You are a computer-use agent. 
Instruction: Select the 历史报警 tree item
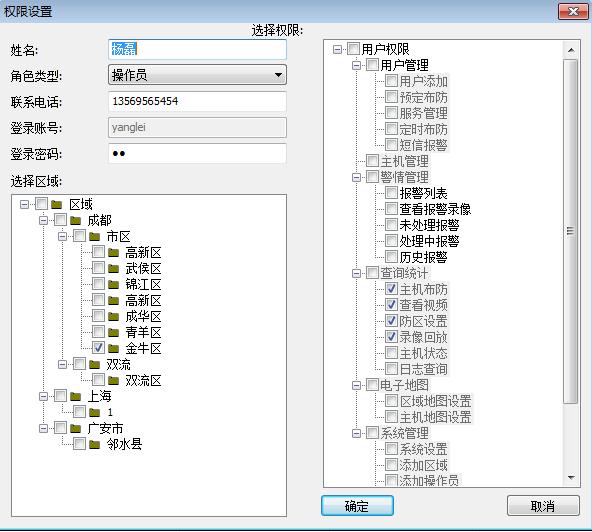point(423,257)
